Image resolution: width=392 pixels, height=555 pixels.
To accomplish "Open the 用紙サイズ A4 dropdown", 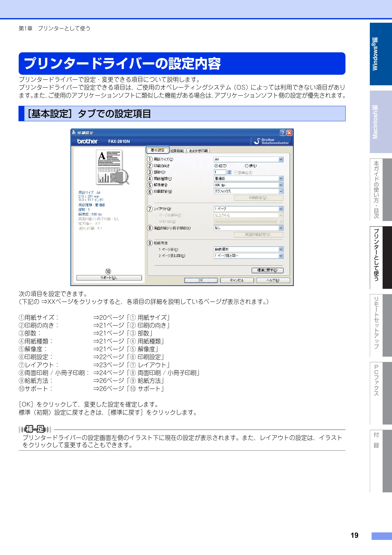I will pos(249,159).
